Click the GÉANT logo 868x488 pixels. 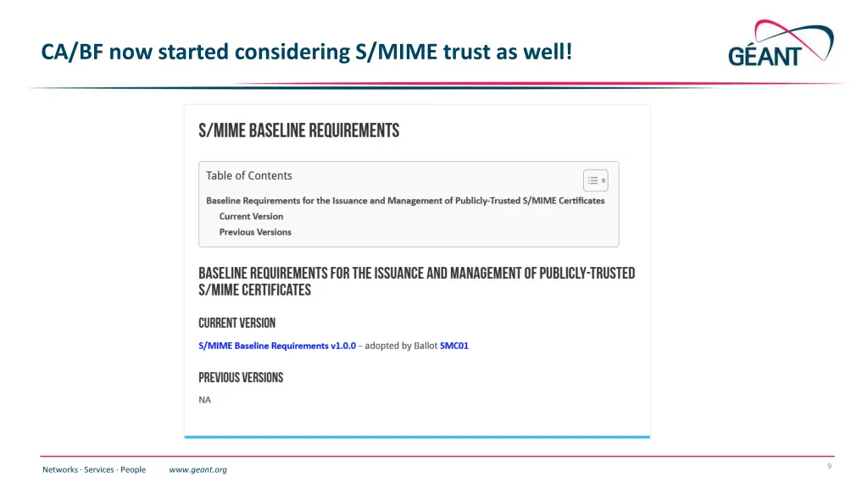781,44
